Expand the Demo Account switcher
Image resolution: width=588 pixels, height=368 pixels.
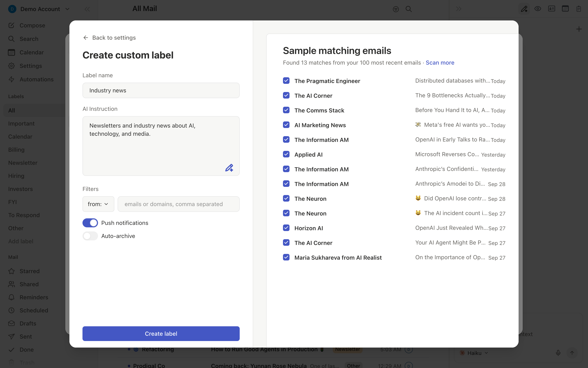[39, 9]
